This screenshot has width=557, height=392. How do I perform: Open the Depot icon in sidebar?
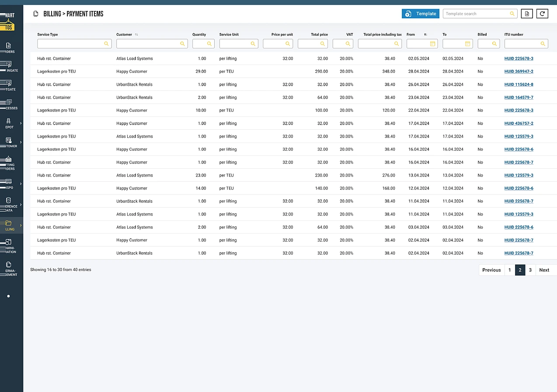(x=9, y=121)
